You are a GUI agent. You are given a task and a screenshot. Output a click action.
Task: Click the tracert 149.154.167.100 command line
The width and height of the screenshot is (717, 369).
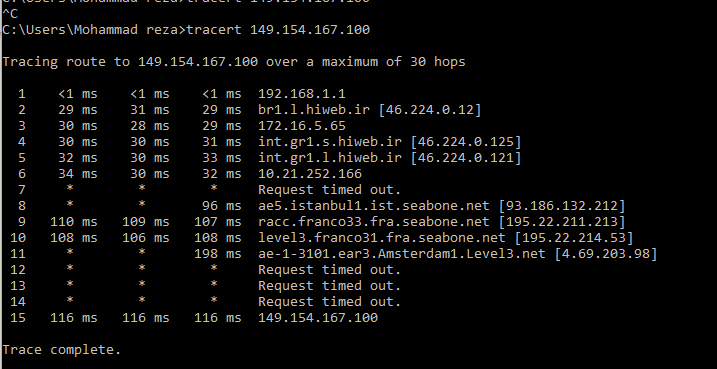click(x=186, y=30)
